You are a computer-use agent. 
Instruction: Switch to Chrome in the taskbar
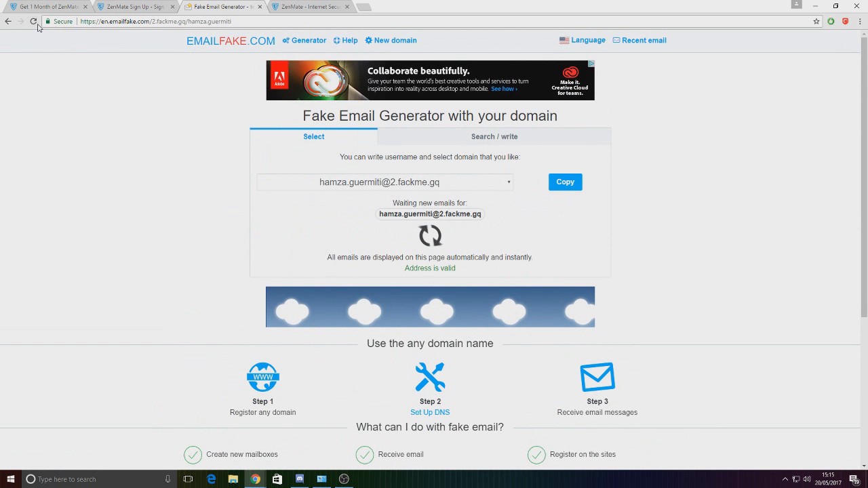255,479
